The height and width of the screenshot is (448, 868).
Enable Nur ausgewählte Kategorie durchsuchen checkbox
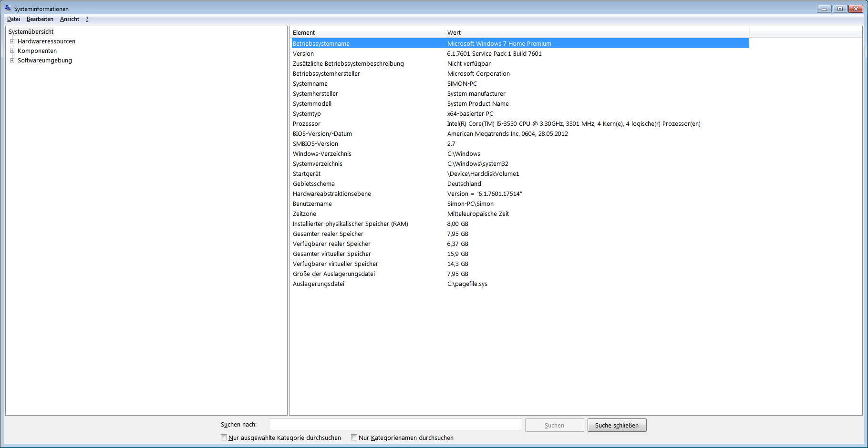(224, 438)
